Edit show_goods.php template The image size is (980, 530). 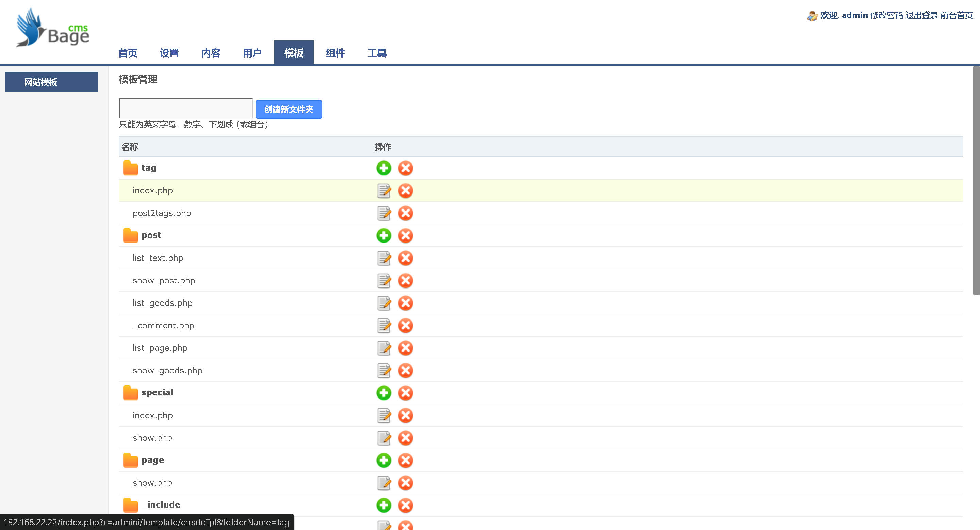coord(383,371)
